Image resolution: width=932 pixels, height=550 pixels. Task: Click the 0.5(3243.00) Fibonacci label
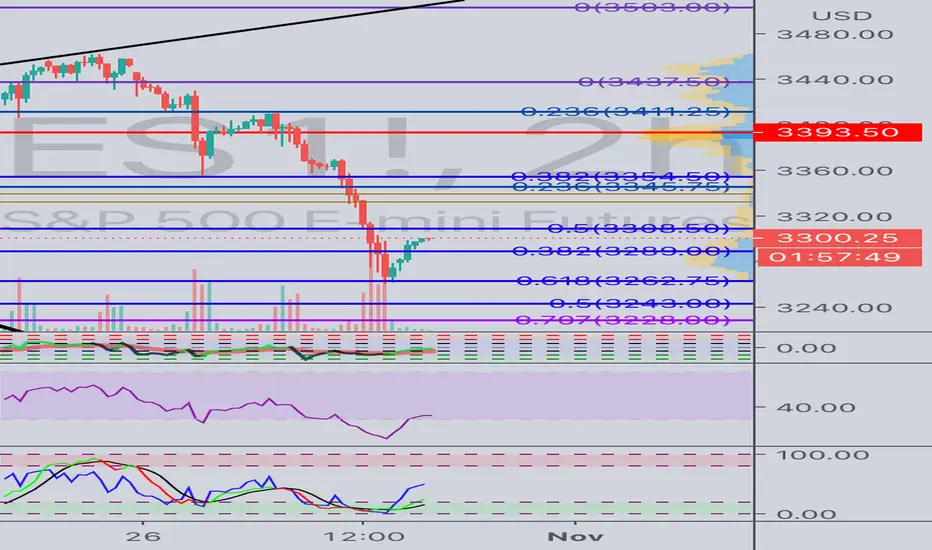pyautogui.click(x=640, y=303)
